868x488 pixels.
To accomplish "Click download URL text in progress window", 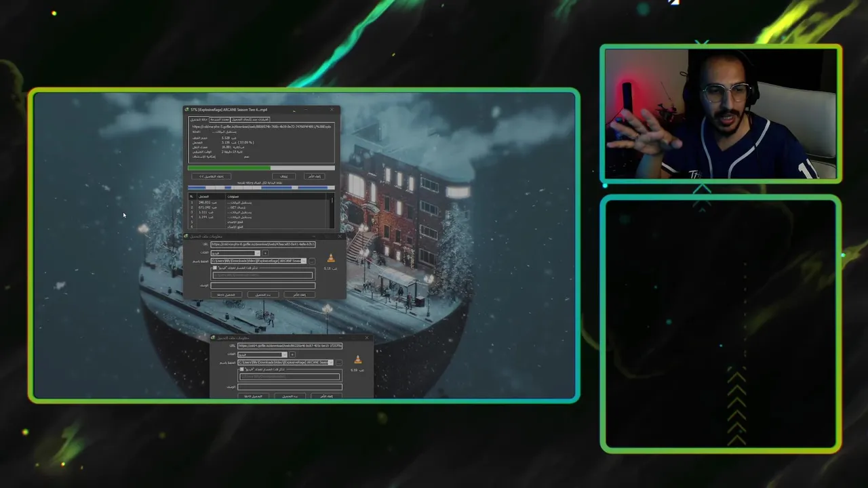I will [262, 127].
